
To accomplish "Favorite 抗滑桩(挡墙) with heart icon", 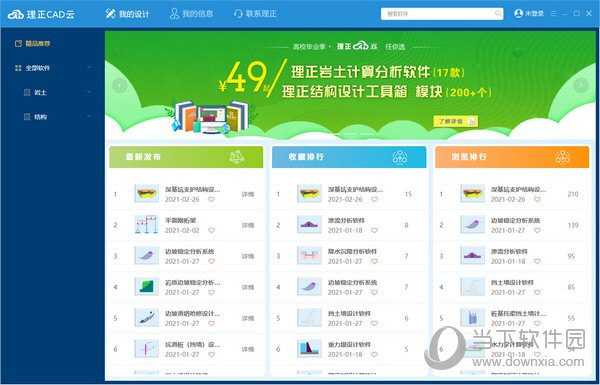I will [212, 354].
